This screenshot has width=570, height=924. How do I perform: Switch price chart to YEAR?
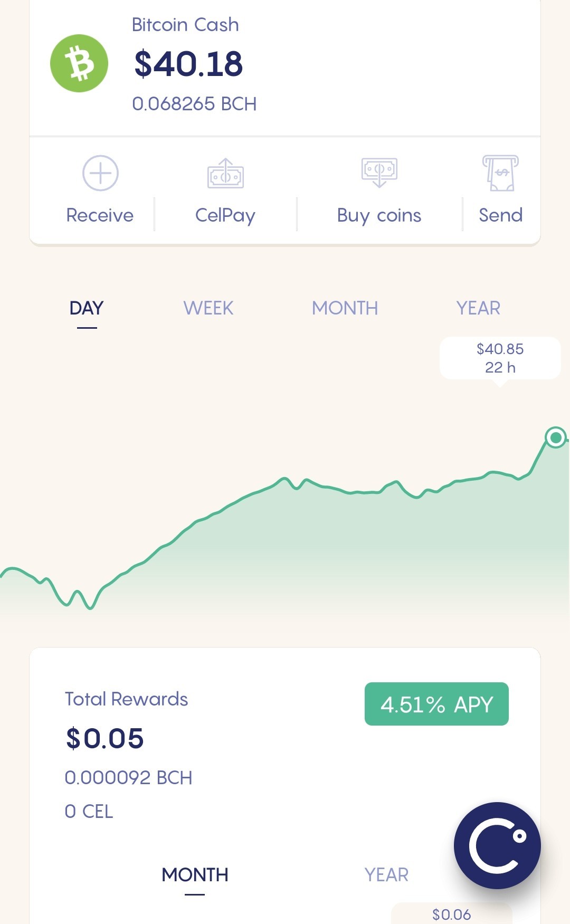click(478, 308)
